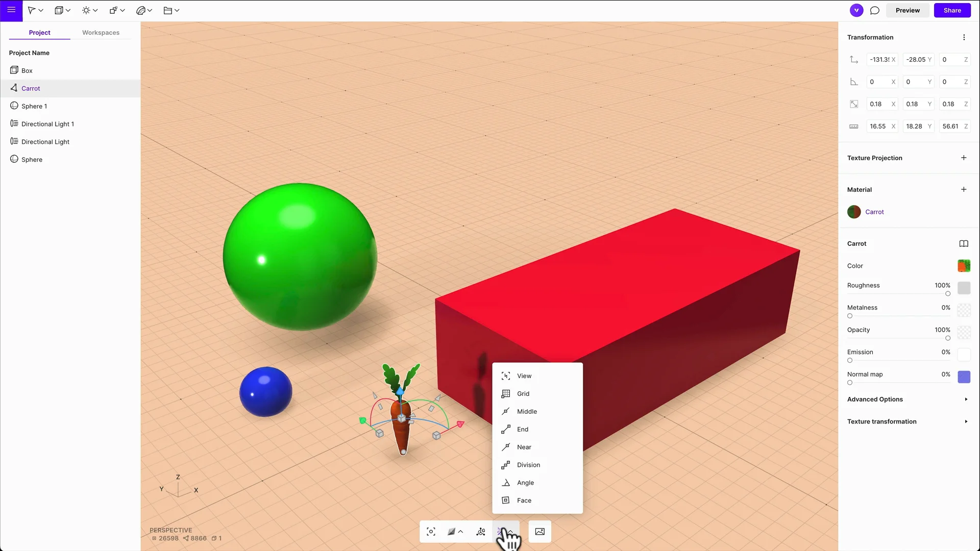980x551 pixels.
Task: Open the Carrot Color swatch
Action: [x=964, y=266]
